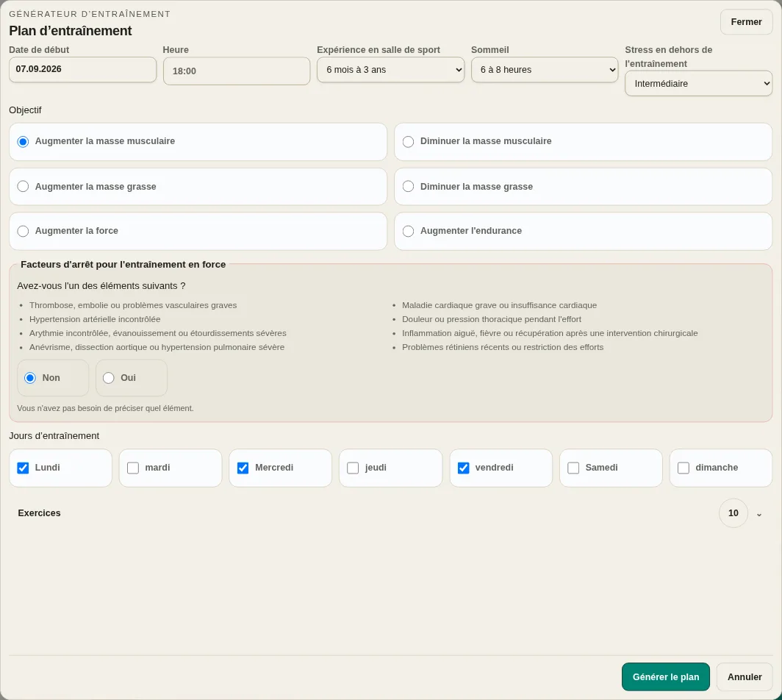Click the 'Plan d'entraînement' heading
This screenshot has width=782, height=700.
(71, 31)
